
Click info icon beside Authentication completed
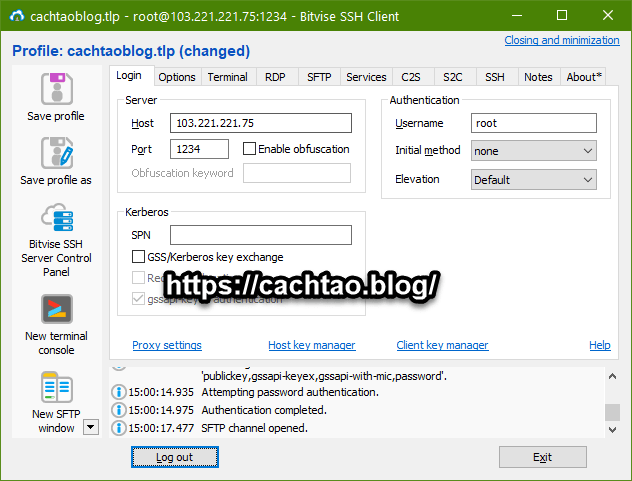118,410
